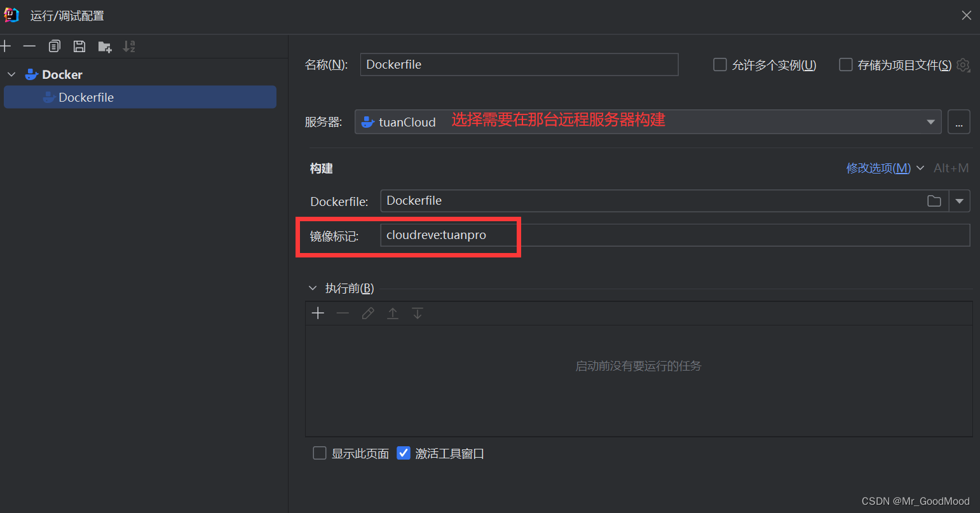Create a new configuration folder
This screenshot has width=980, height=513.
[104, 46]
